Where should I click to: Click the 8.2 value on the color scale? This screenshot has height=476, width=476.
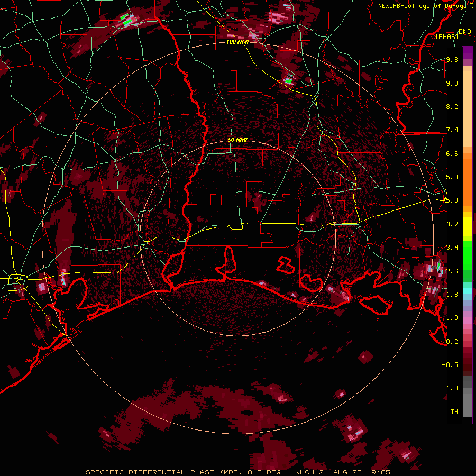point(452,106)
